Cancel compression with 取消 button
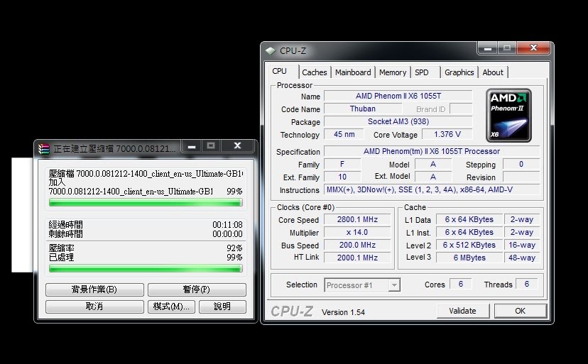 94,307
